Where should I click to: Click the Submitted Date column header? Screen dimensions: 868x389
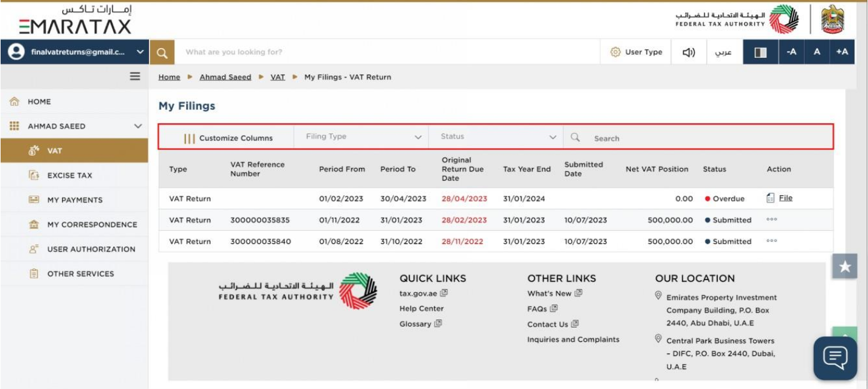tap(584, 169)
